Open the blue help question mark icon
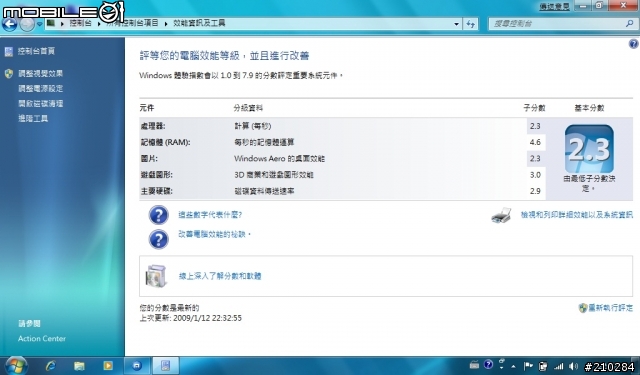This screenshot has height=375, width=640. [x=633, y=44]
